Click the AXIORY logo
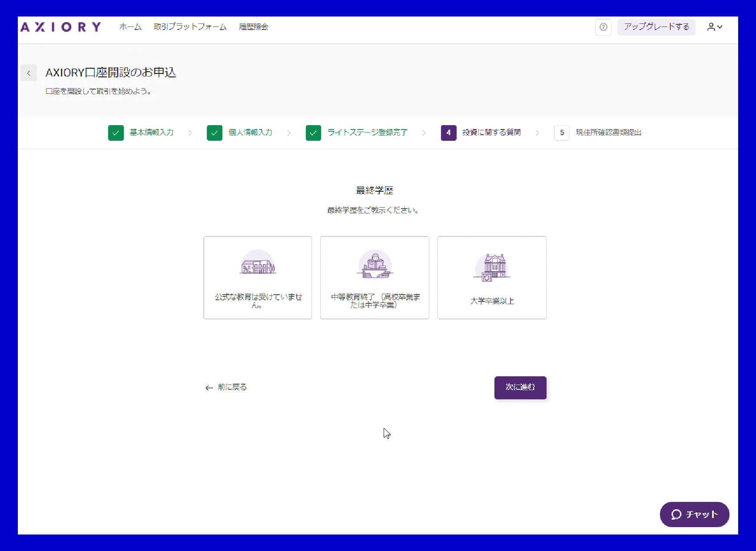The width and height of the screenshot is (756, 551). click(61, 27)
